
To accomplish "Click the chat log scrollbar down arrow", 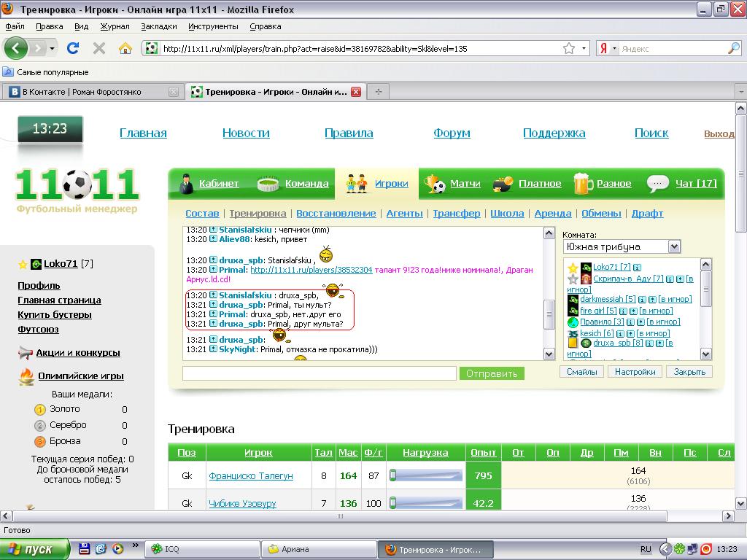I will pyautogui.click(x=549, y=354).
